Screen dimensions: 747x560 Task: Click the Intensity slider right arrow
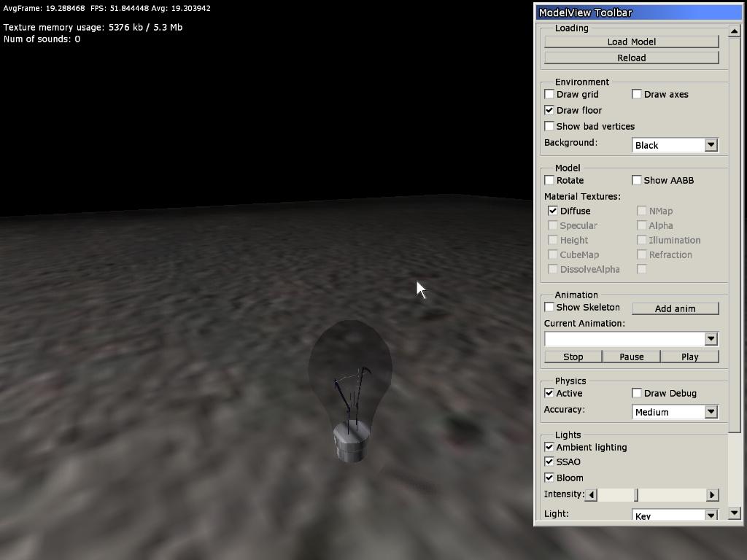tap(712, 495)
